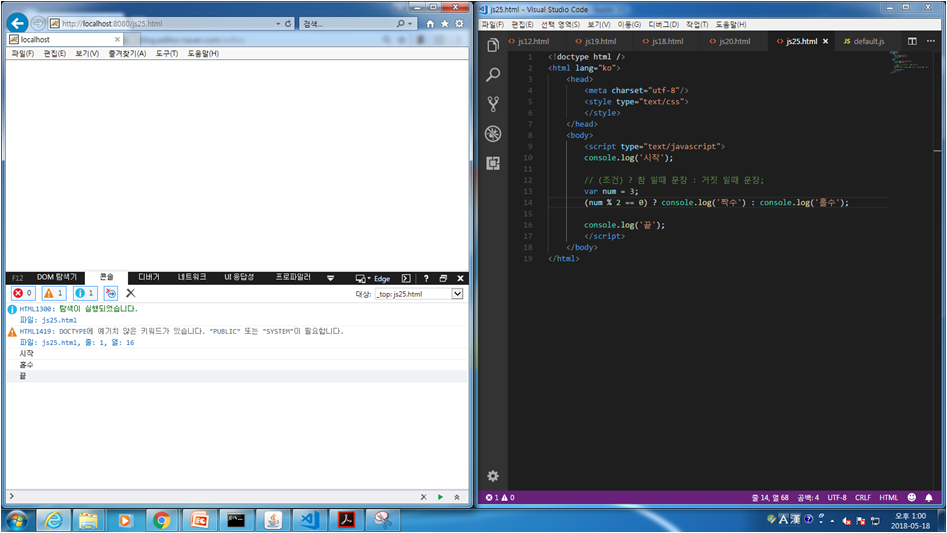Open the console target dropdown
Image resolution: width=947 pixels, height=533 pixels.
point(457,293)
